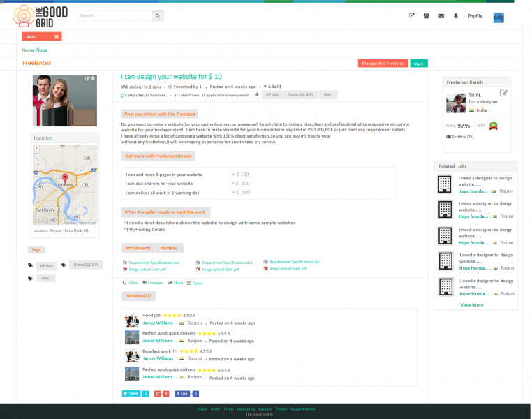
Task: Click the Favorited star icon
Action: click(x=170, y=87)
